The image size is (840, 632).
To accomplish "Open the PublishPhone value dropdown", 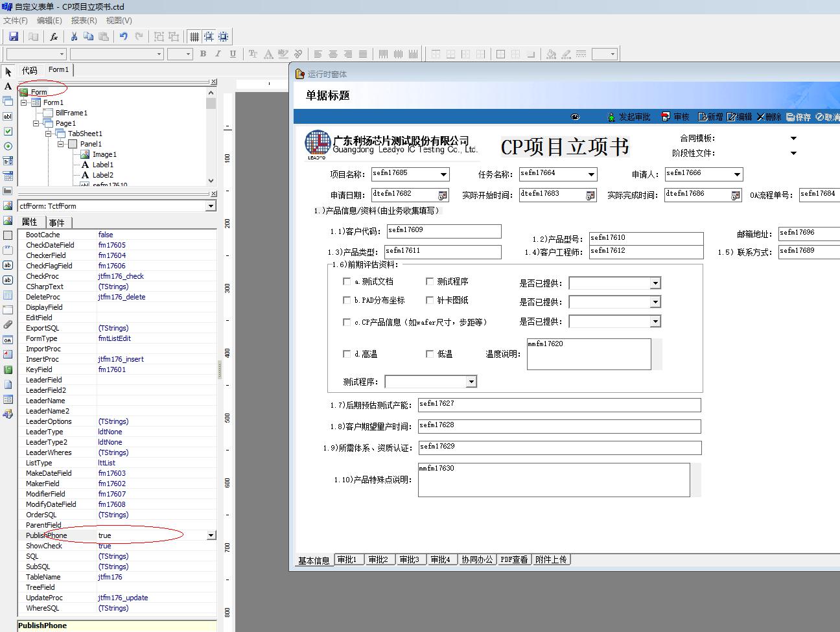I will click(x=211, y=535).
